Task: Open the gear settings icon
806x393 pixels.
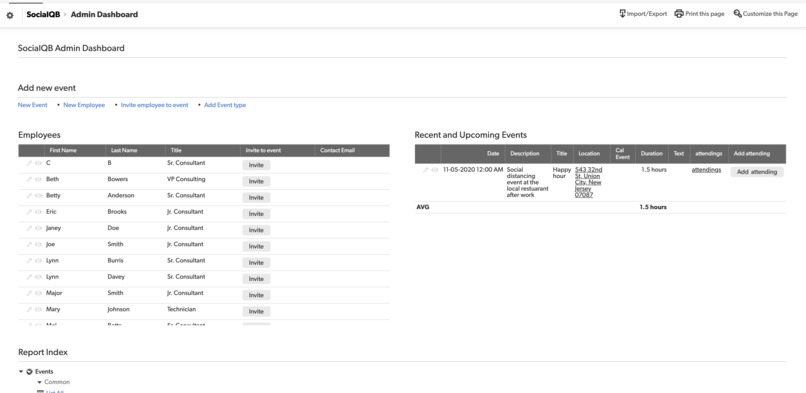Action: click(x=10, y=15)
